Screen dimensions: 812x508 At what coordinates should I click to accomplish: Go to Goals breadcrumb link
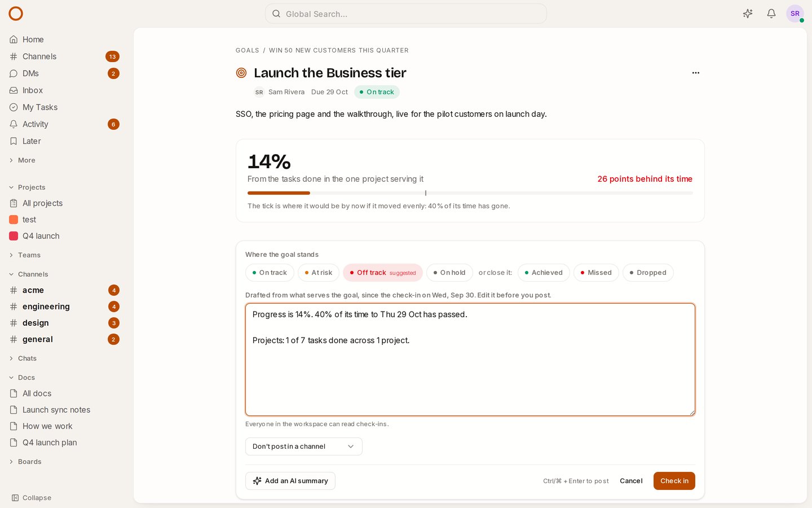(x=248, y=50)
